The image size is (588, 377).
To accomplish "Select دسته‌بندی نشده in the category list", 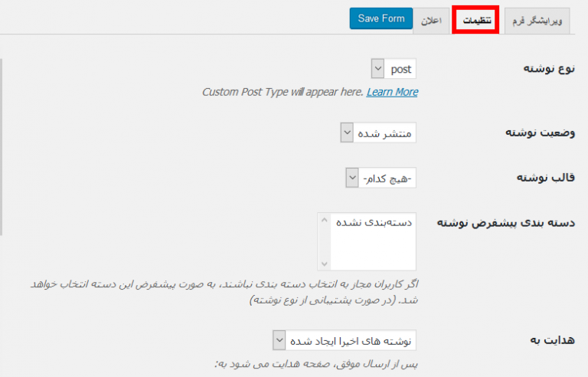I will pyautogui.click(x=374, y=223).
